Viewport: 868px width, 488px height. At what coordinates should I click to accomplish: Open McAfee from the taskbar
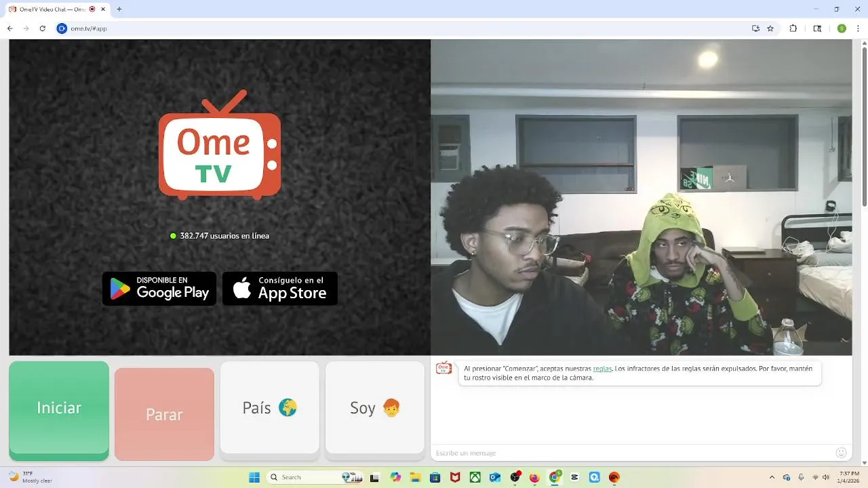point(455,477)
